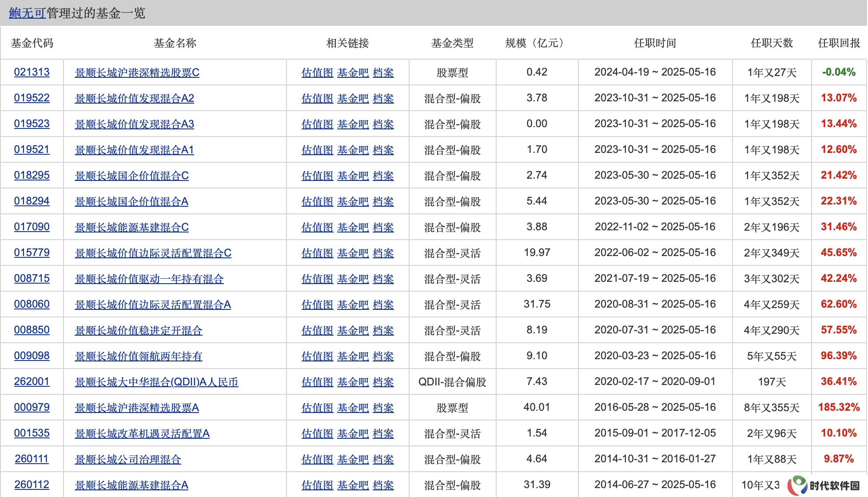Open fund 景顺长城价值领航两年持有
Image resolution: width=868 pixels, height=497 pixels.
139,356
